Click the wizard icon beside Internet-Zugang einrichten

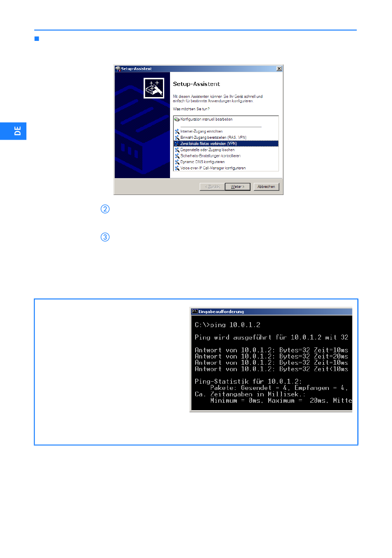pos(177,131)
